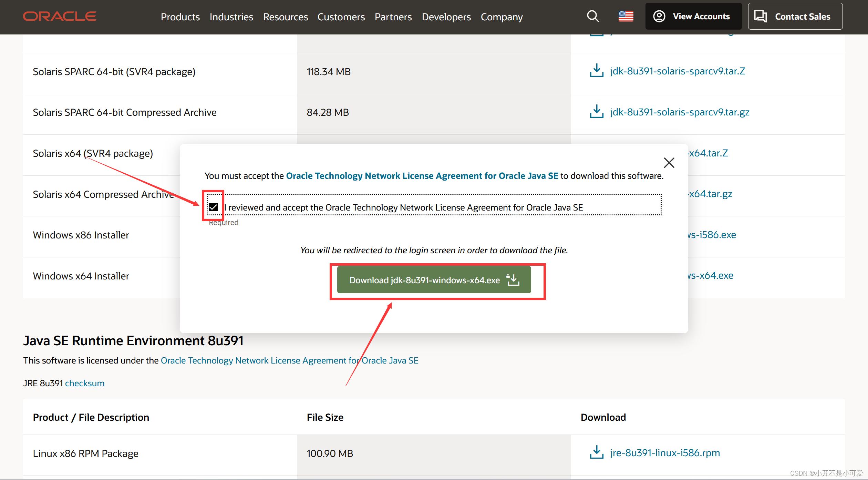
Task: Click the Oracle logo
Action: [60, 17]
